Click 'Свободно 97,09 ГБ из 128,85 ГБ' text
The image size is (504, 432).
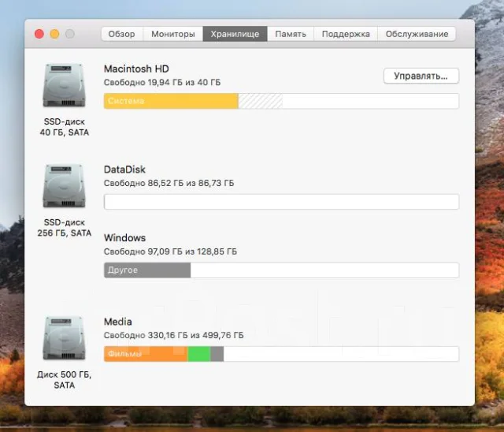170,251
